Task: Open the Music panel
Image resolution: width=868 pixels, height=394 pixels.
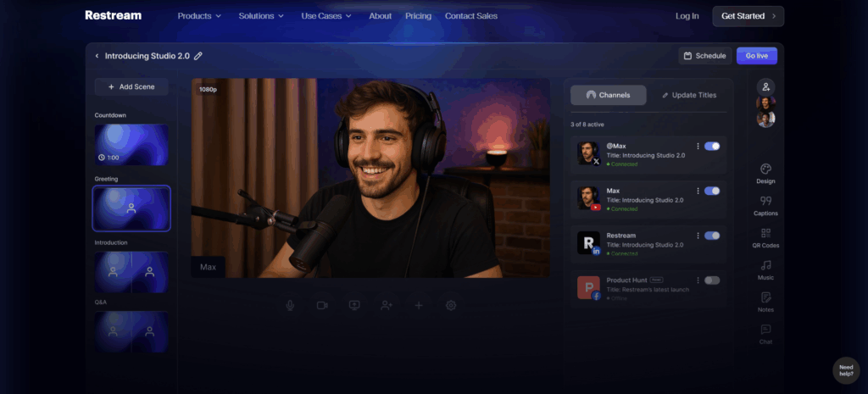Action: (x=765, y=270)
